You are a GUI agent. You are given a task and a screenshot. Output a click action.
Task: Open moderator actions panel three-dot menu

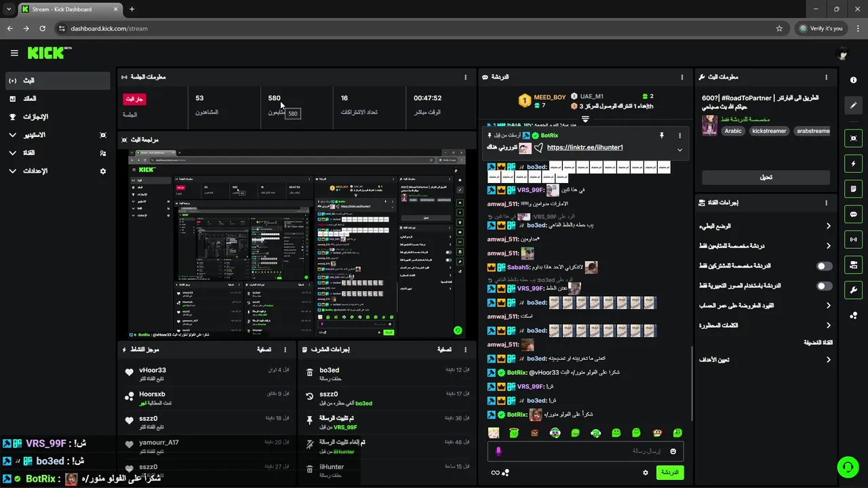click(x=465, y=350)
